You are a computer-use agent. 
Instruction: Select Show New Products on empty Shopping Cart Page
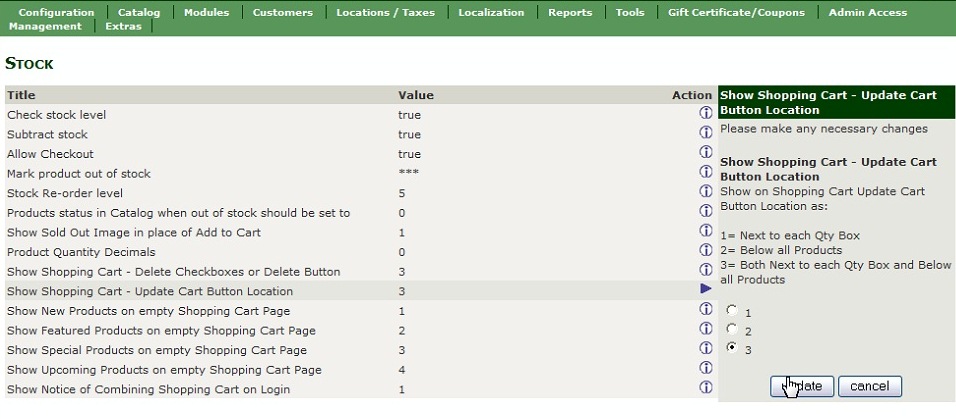click(x=148, y=311)
